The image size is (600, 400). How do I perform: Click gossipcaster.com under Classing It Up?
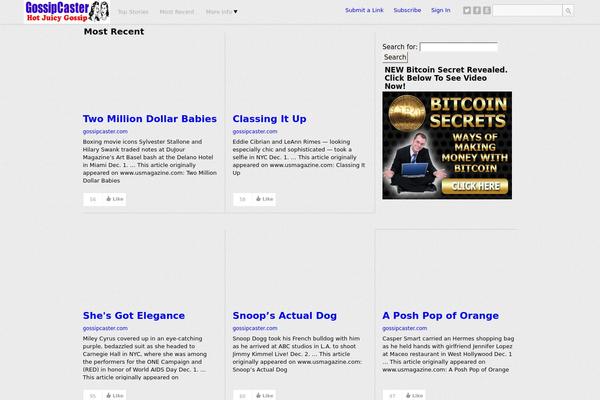[x=255, y=131]
